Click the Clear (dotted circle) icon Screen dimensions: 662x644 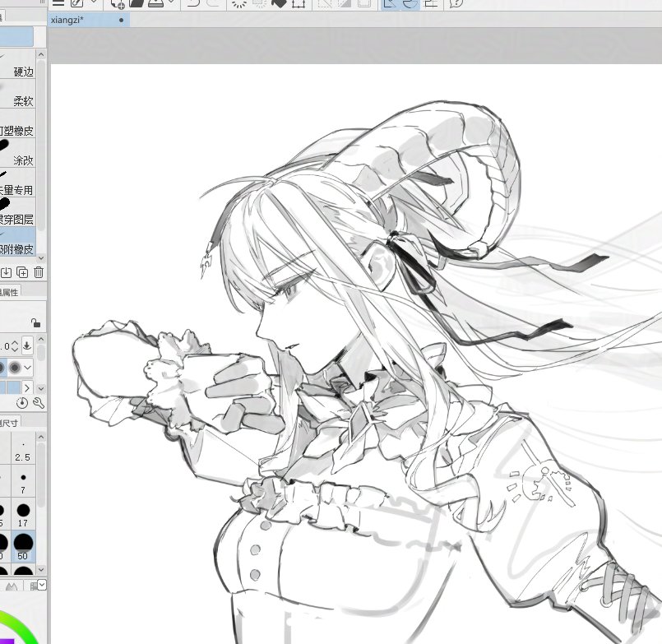click(240, 3)
